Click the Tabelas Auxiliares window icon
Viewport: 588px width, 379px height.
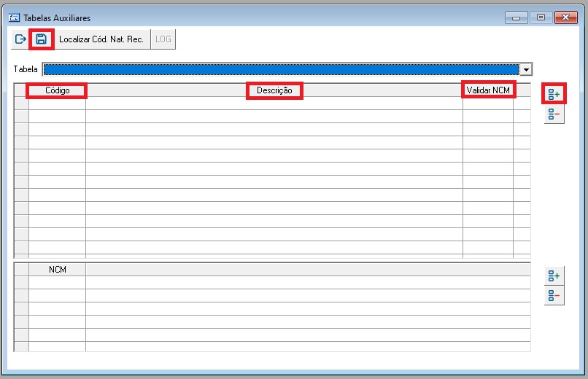click(x=15, y=17)
